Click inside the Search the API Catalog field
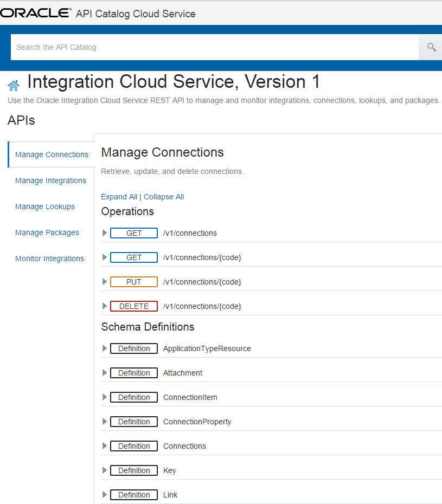Image resolution: width=442 pixels, height=504 pixels. [x=163, y=47]
